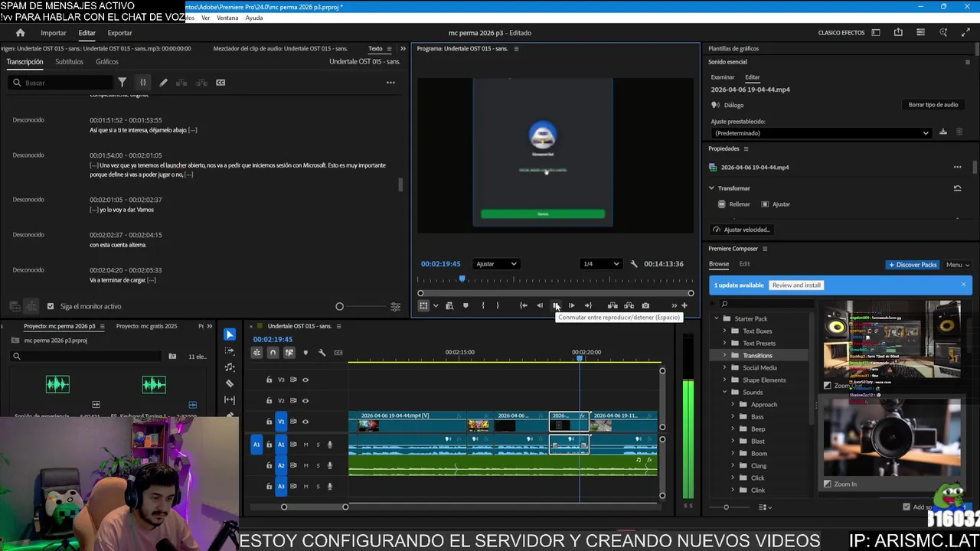Select the Selection tool arrow in timeline toolbar

coord(230,334)
